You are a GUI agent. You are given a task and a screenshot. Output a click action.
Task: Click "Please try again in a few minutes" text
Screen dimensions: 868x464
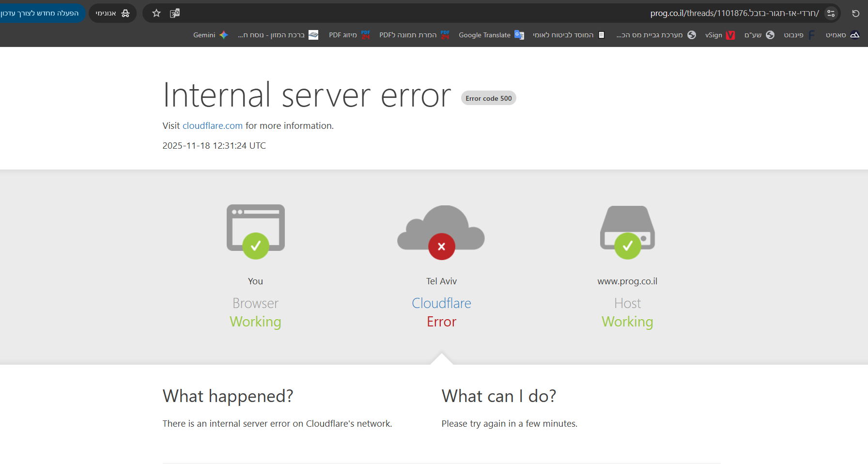pos(510,424)
